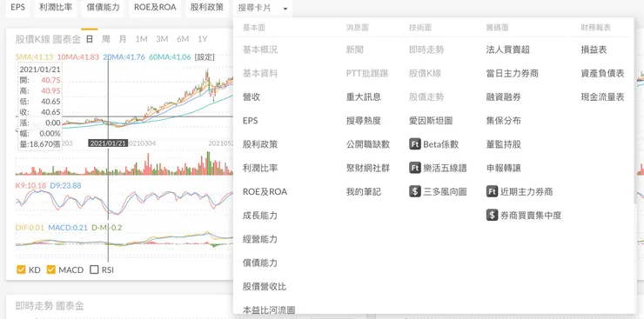Click the MACD:0.21 indicator value

[68, 227]
